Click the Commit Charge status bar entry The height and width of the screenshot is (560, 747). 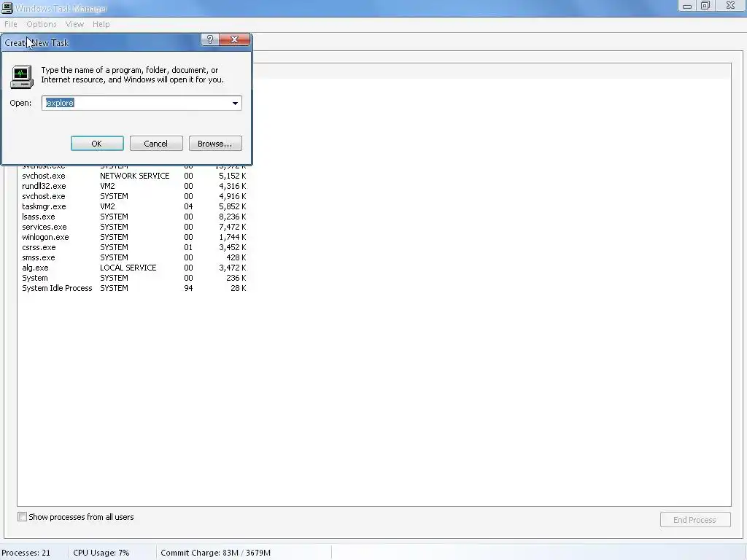[x=215, y=553]
